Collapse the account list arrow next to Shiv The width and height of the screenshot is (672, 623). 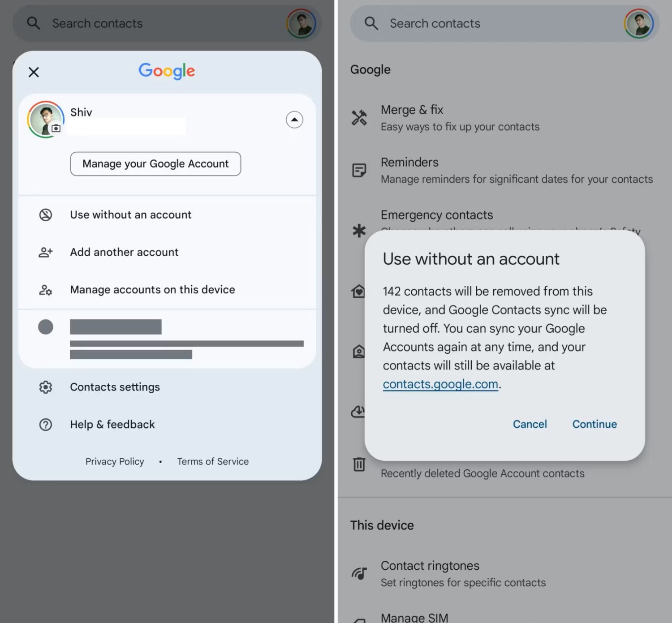coord(294,120)
